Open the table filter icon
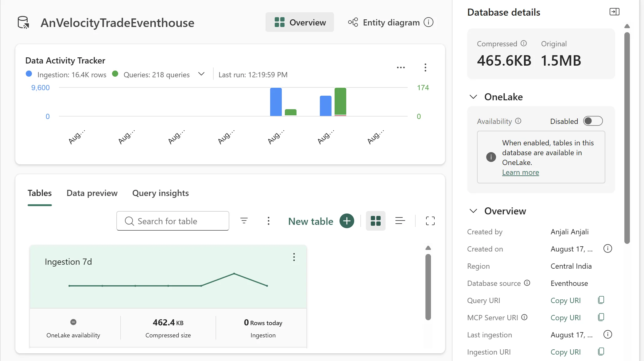Image resolution: width=644 pixels, height=361 pixels. coord(244,221)
